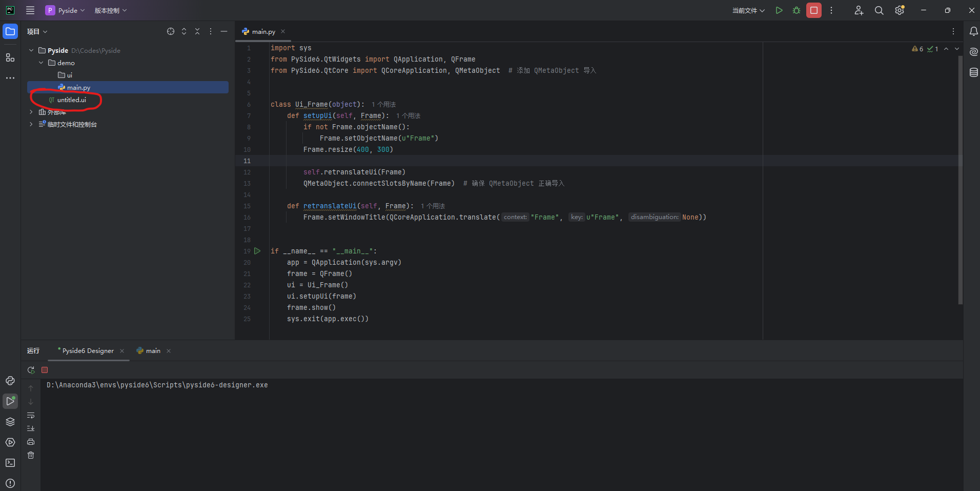Show the 6 warnings inspection indicator
Viewport: 980px width, 491px height.
pyautogui.click(x=917, y=49)
